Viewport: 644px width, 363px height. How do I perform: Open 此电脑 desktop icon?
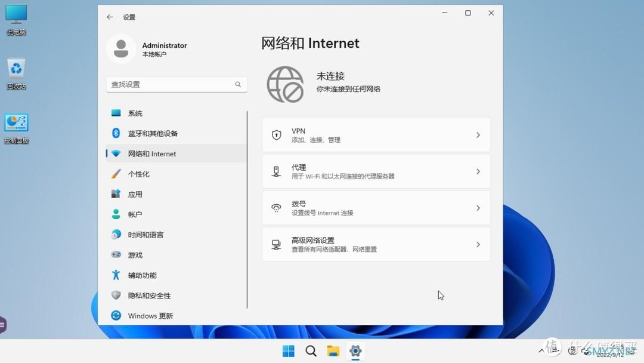tap(17, 20)
